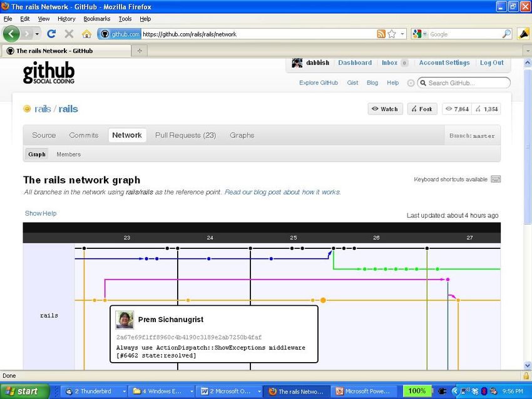Open the Tools menu
Screen dimensions: 532x399
click(125, 19)
